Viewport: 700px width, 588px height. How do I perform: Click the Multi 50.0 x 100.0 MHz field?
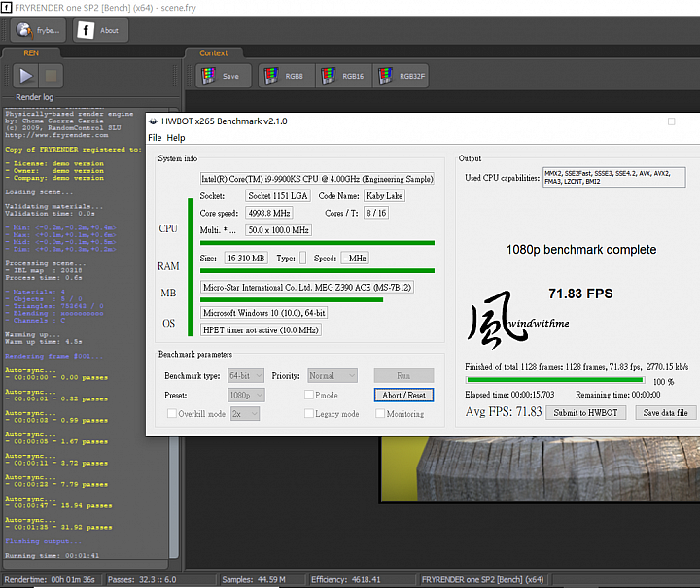(x=278, y=229)
